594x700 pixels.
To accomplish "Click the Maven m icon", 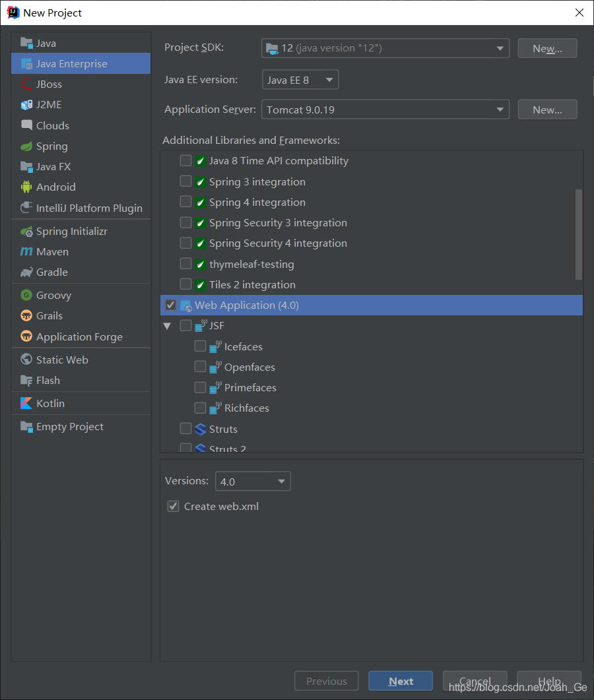I will pyautogui.click(x=26, y=252).
